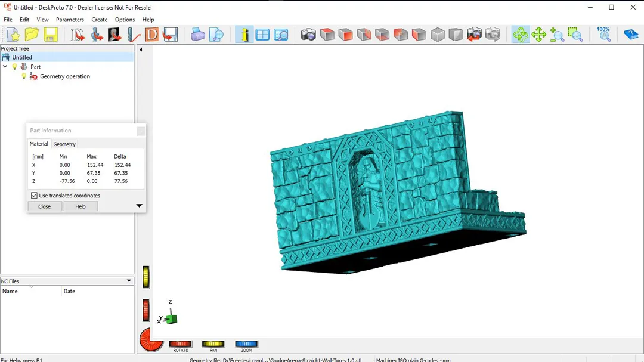
Task: Click the Z minimum value -77.56
Action: pyautogui.click(x=67, y=181)
